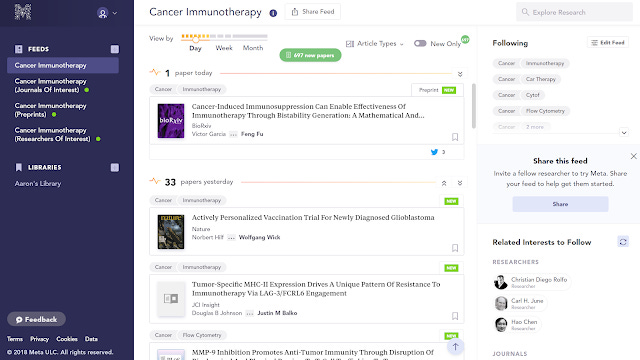This screenshot has height=360, width=640.
Task: View by Week
Action: click(x=224, y=48)
